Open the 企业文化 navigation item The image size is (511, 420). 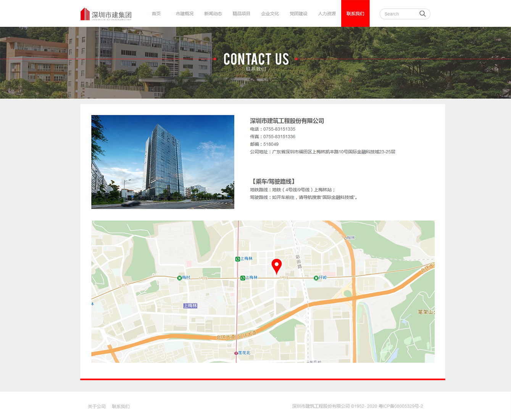(x=270, y=14)
